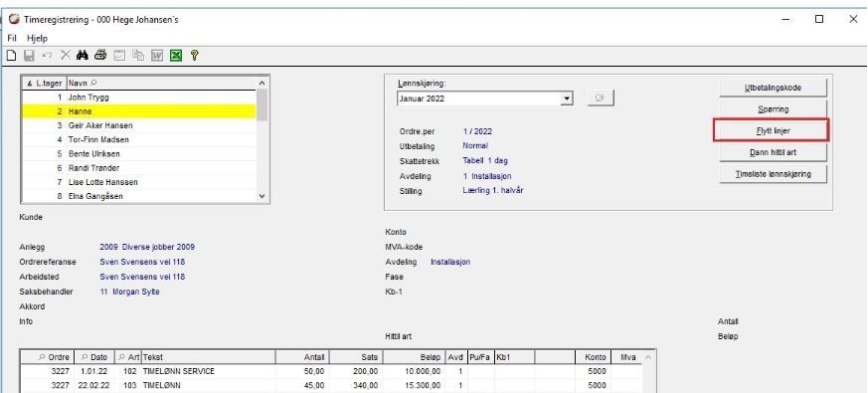Image resolution: width=868 pixels, height=393 pixels.
Task: Click the employee list scrollbar down arrow
Action: tap(262, 196)
